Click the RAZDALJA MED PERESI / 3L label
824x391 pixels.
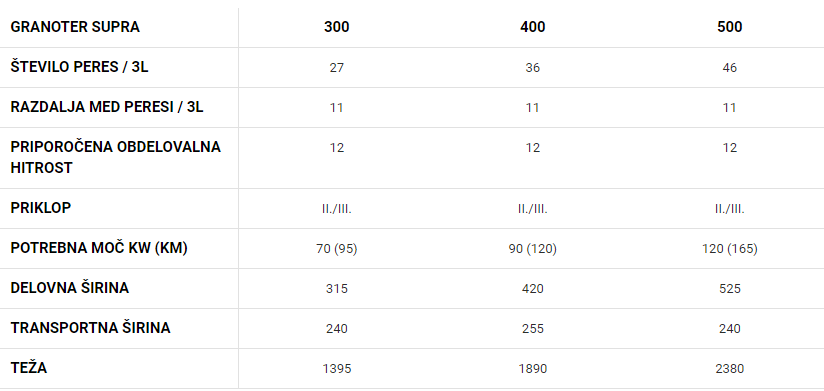(x=107, y=107)
